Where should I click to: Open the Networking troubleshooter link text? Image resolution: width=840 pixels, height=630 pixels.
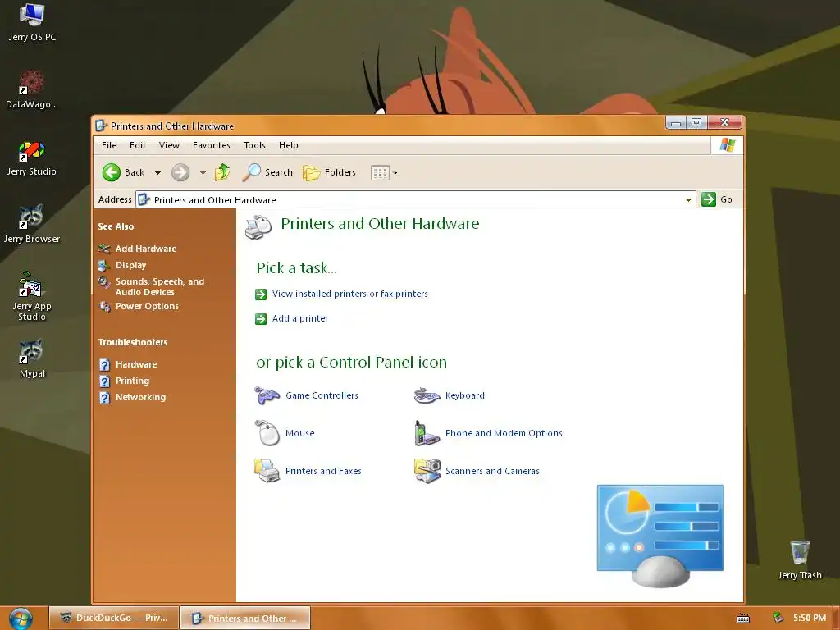[141, 398]
